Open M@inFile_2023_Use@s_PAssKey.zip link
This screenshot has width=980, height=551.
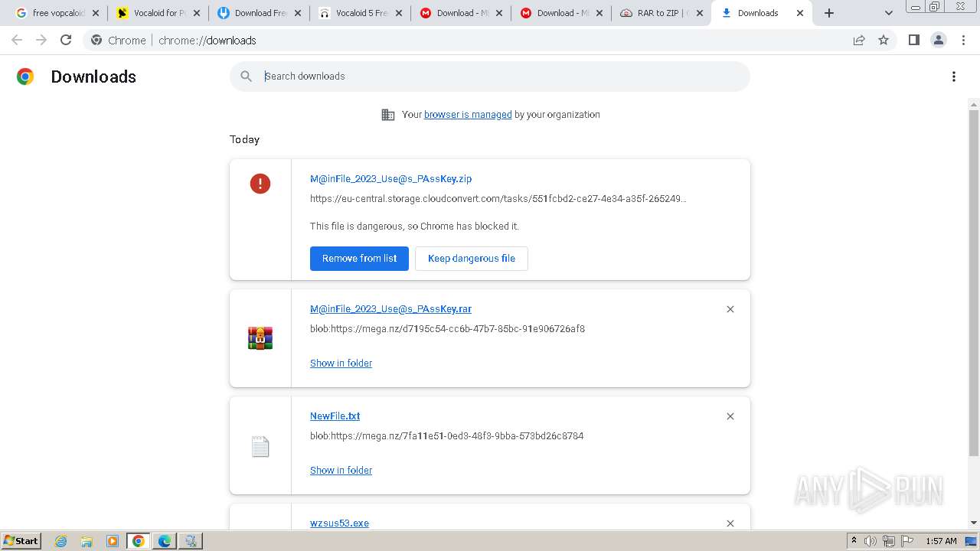click(x=390, y=178)
